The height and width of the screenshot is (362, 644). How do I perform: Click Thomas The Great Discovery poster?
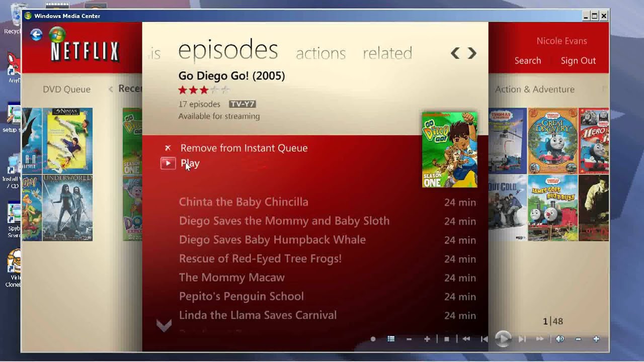pos(552,141)
